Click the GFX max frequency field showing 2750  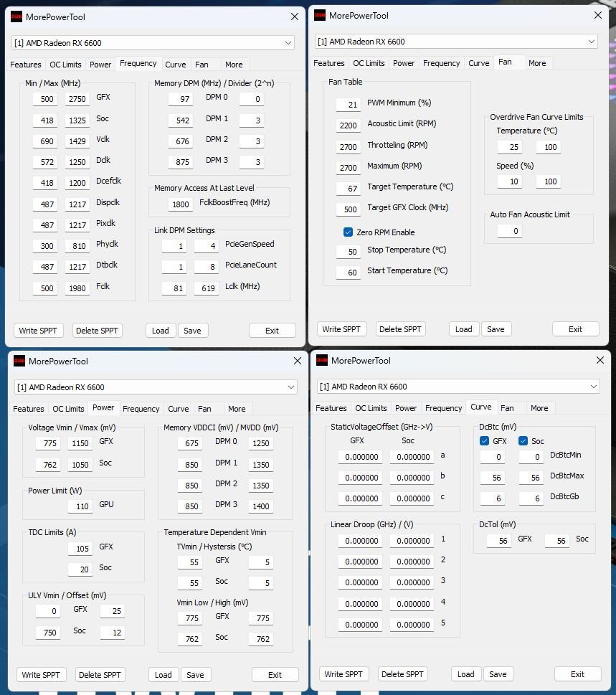click(x=77, y=99)
